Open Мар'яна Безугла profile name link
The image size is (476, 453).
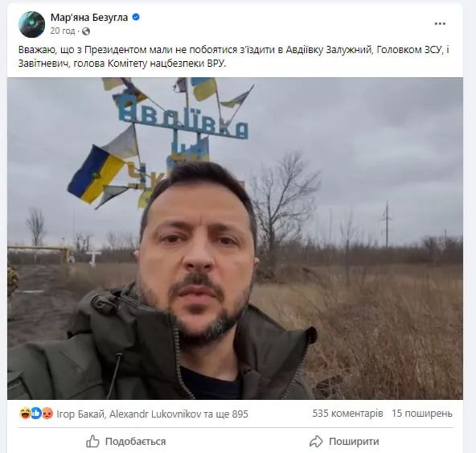tap(89, 18)
